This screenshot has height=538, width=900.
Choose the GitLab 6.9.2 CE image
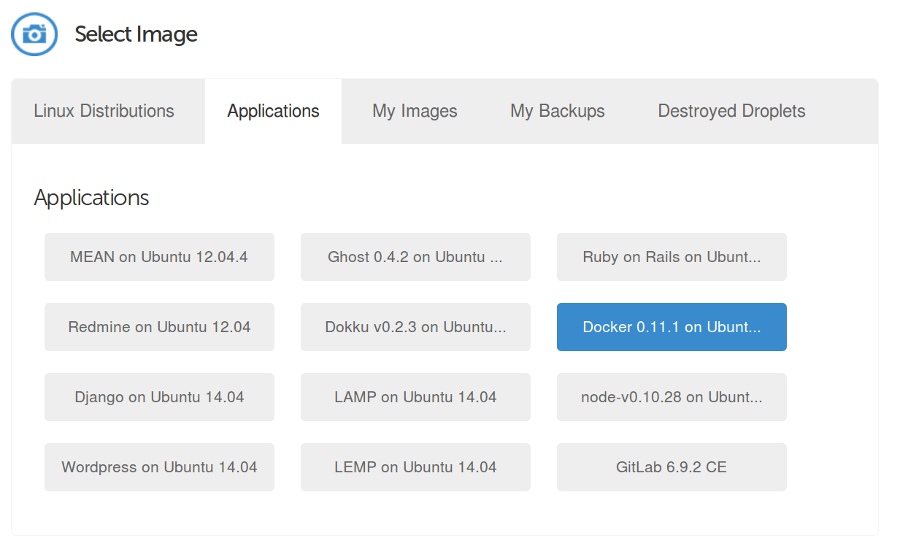pyautogui.click(x=672, y=467)
